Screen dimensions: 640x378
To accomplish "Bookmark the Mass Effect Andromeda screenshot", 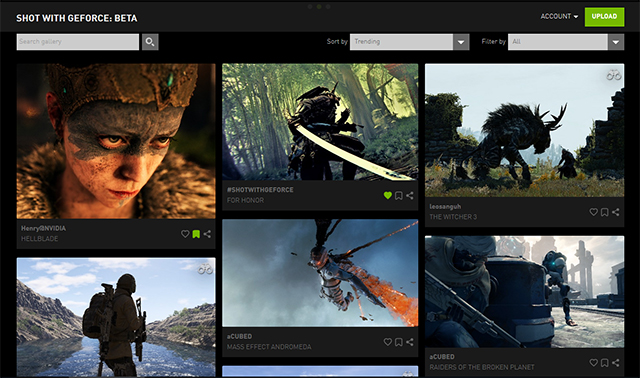I will click(x=399, y=342).
